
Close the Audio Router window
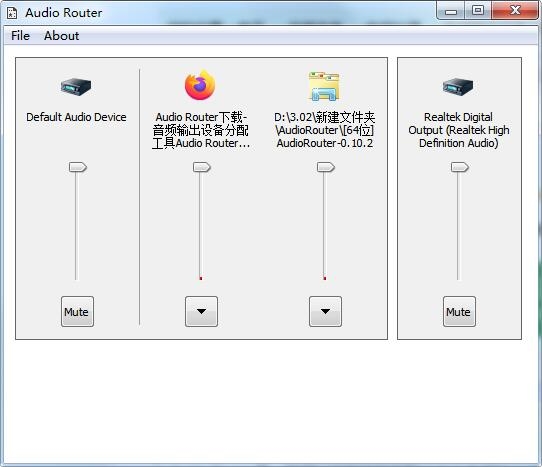pos(515,10)
